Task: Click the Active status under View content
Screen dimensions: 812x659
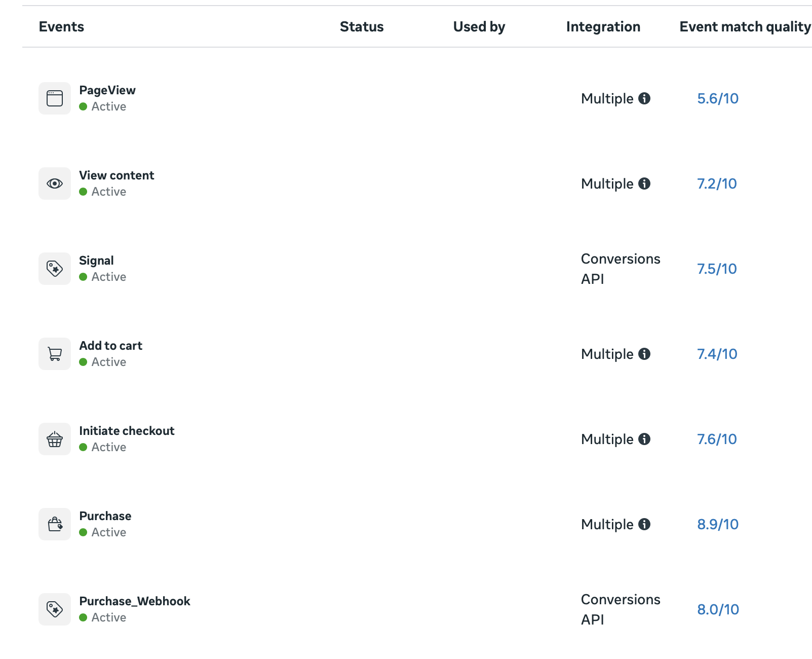Action: [103, 192]
